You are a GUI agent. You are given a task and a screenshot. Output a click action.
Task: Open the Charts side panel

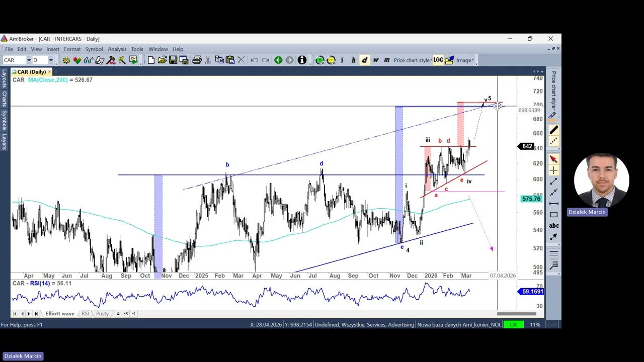[x=4, y=100]
